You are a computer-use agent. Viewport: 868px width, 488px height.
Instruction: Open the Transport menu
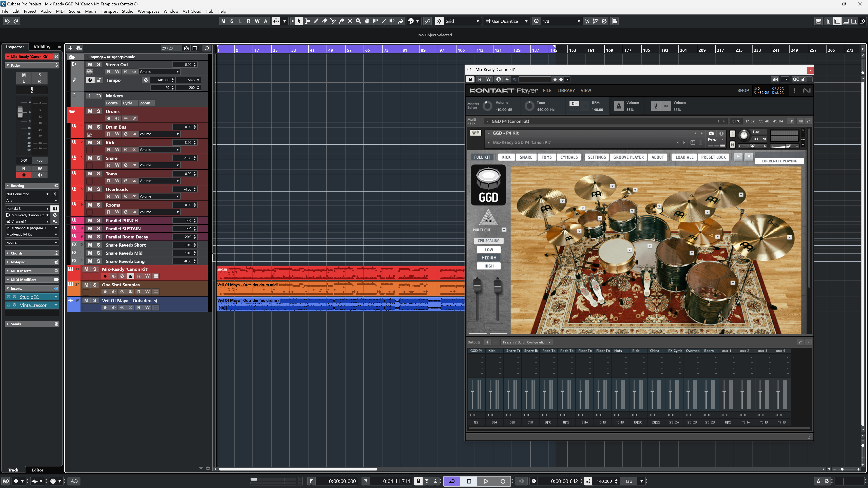point(109,11)
